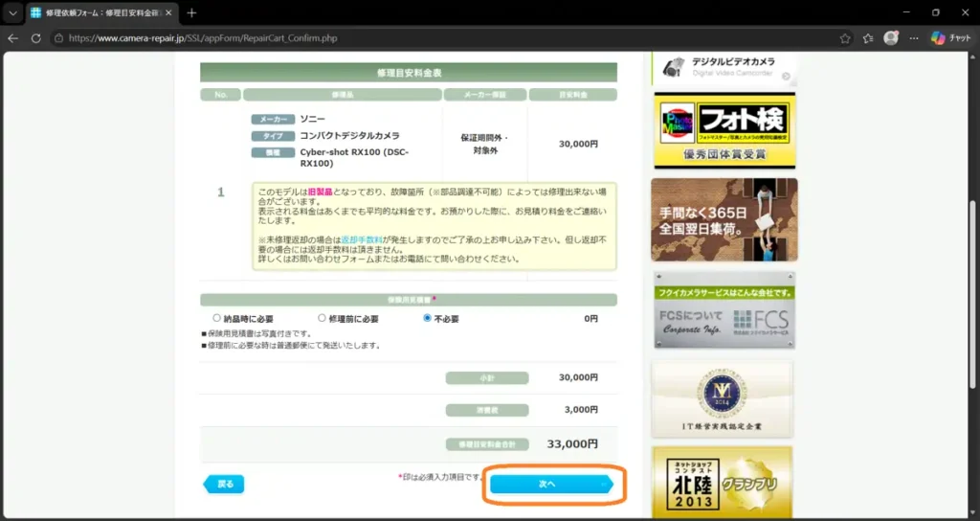Click the 旧製品 highlighted text
This screenshot has width=980, height=521.
[320, 192]
